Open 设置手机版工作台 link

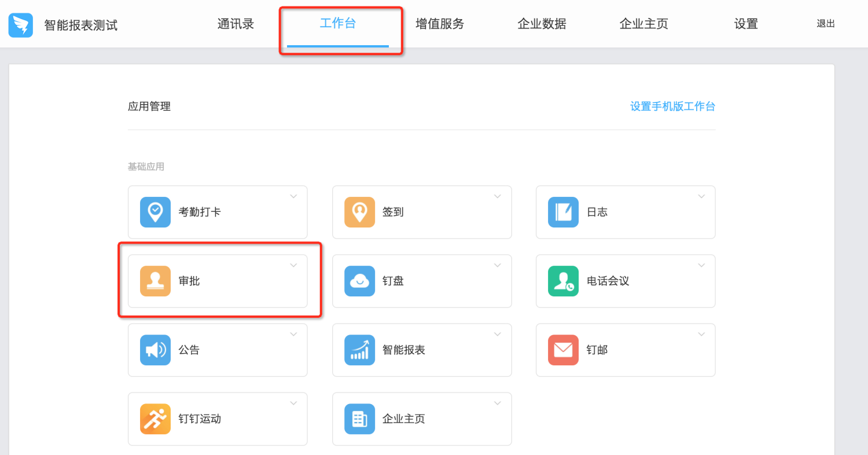pyautogui.click(x=672, y=107)
